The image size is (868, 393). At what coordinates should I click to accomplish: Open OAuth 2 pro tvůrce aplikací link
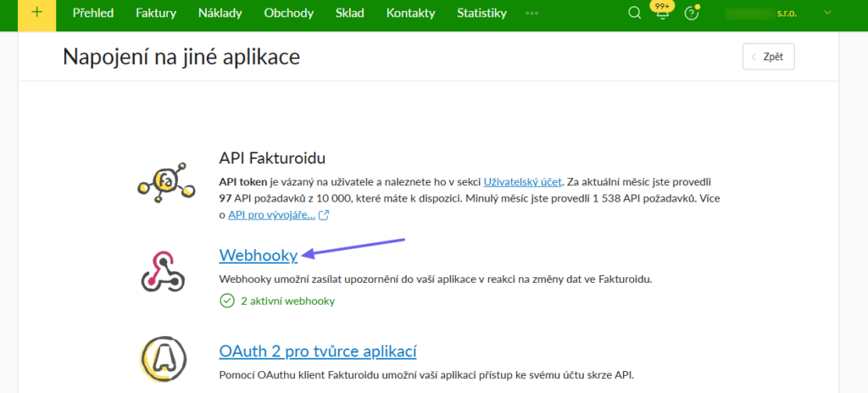point(318,351)
